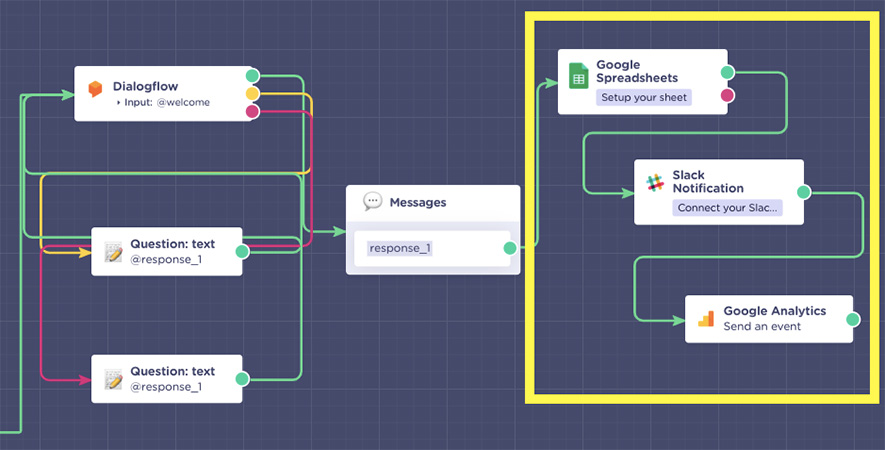Viewport: 885px width, 450px height.
Task: Click the lower Question: text block title
Action: [173, 371]
